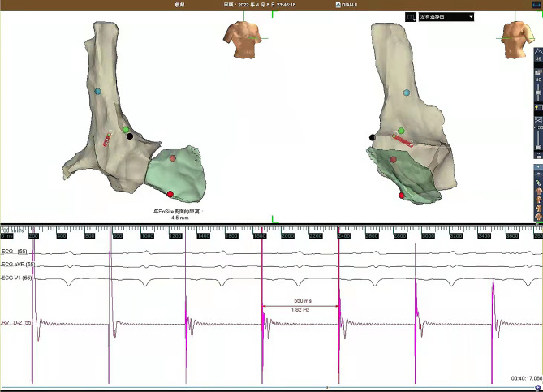Screen dimensions: 543x392
Task: Select the ECG V1 channel label
Action: point(16,278)
